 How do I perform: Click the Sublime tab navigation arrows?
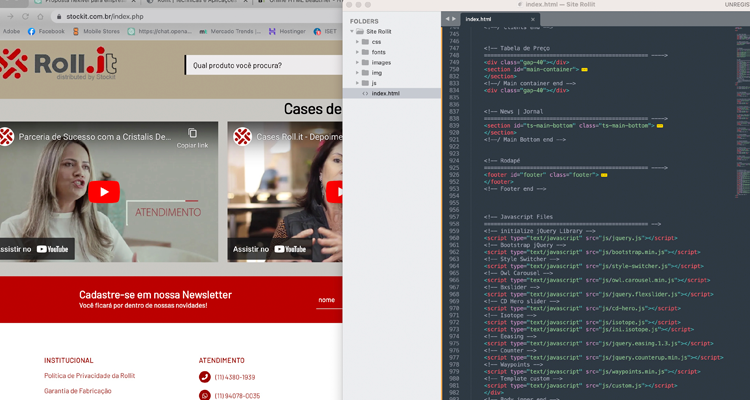click(450, 19)
